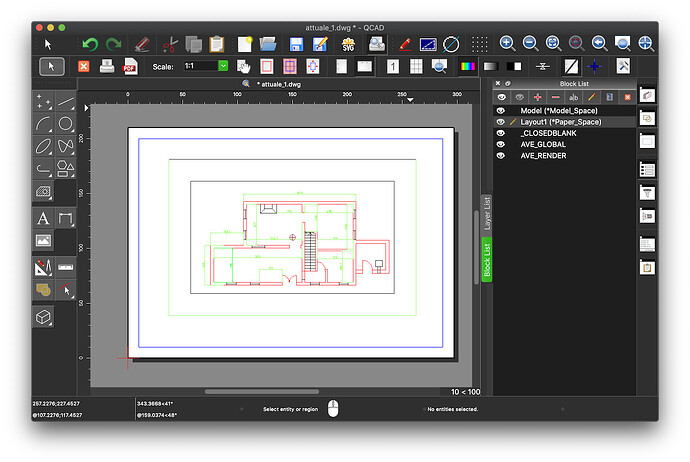
Task: Toggle visibility of _CLOSEDBLANK block
Action: [501, 133]
